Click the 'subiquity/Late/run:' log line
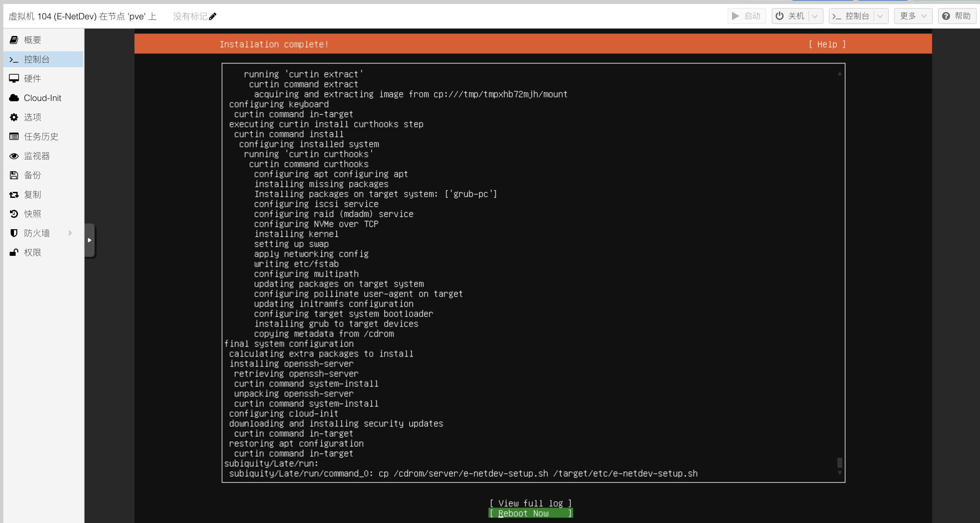Viewport: 980px width, 523px height. (x=271, y=463)
